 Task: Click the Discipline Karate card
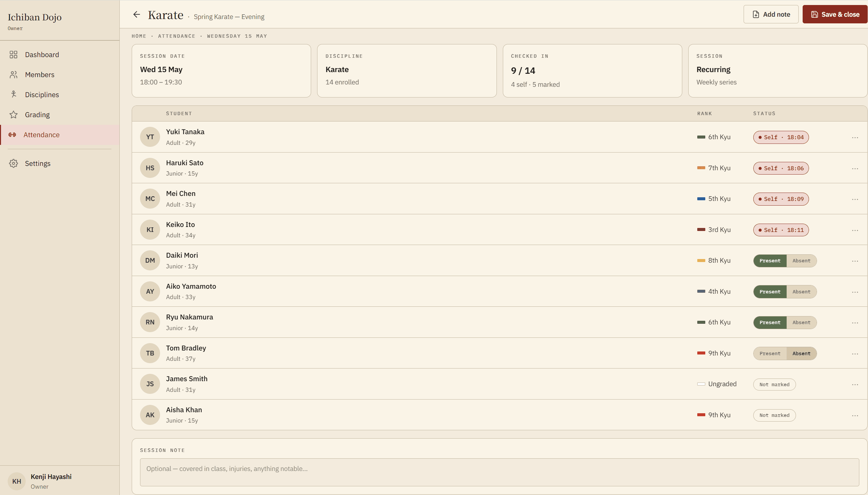406,71
